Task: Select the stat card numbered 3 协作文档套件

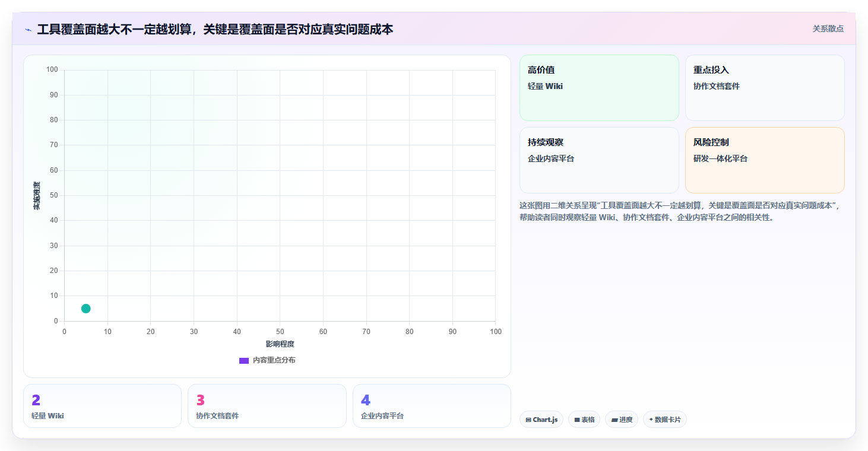Action: pyautogui.click(x=267, y=406)
